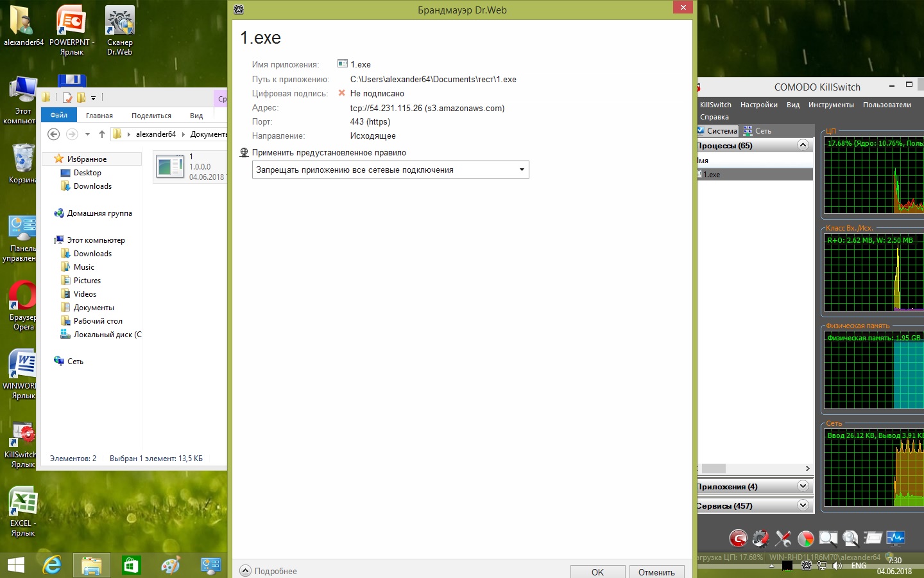Click the alexander64 breadcrumb in Explorer address bar
This screenshot has width=924, height=578.
pyautogui.click(x=156, y=134)
